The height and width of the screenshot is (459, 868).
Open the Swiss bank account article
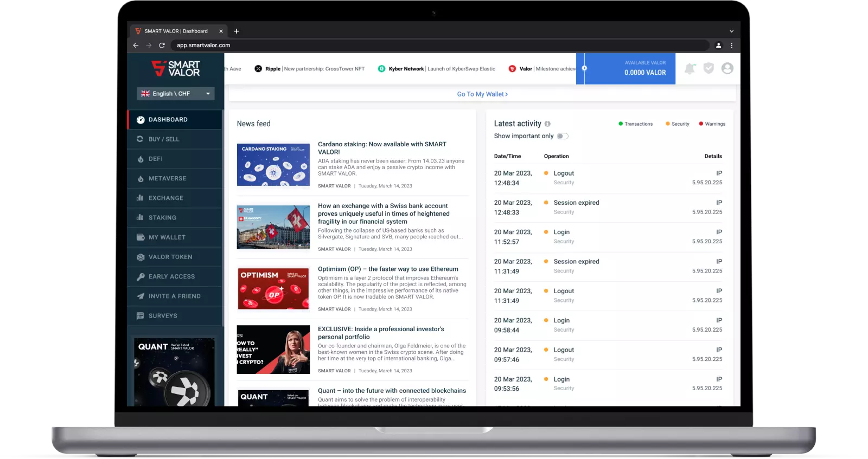click(384, 214)
